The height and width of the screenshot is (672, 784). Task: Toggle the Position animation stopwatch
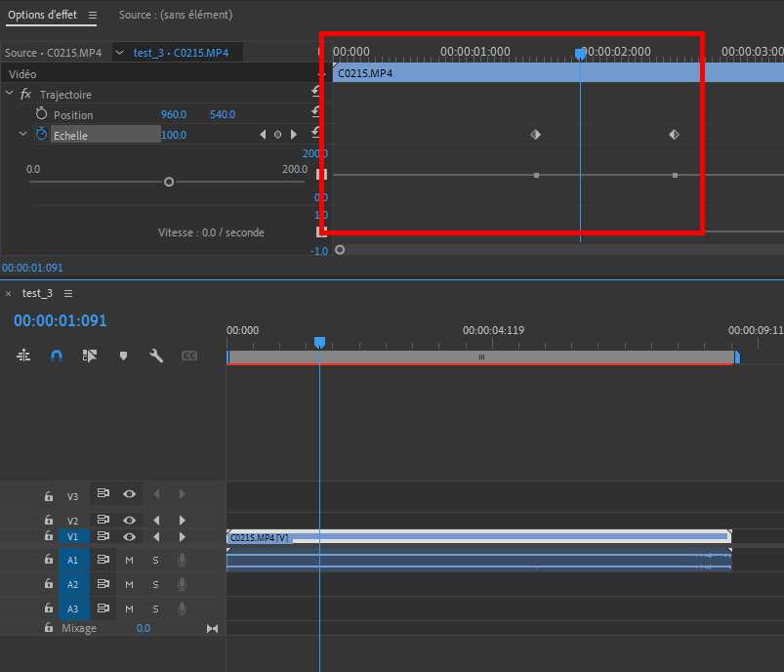[x=42, y=114]
